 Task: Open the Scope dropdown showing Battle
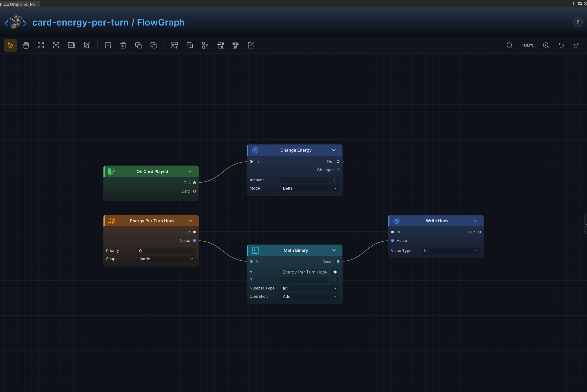[166, 259]
